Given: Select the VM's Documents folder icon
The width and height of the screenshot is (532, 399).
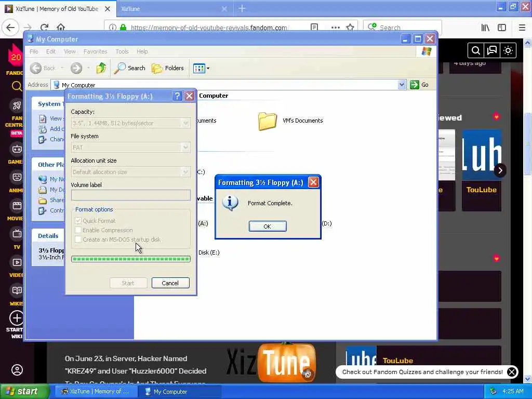Looking at the screenshot, I should click(x=268, y=121).
